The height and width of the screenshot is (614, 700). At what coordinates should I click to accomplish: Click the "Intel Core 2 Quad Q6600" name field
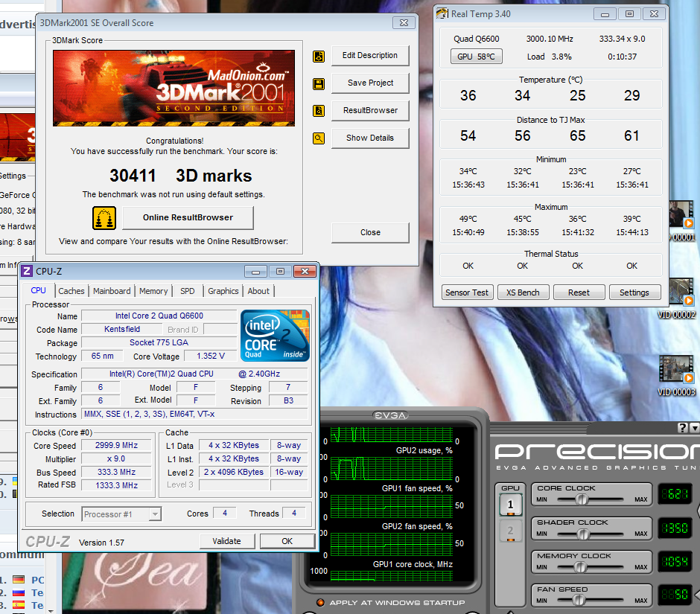[159, 316]
